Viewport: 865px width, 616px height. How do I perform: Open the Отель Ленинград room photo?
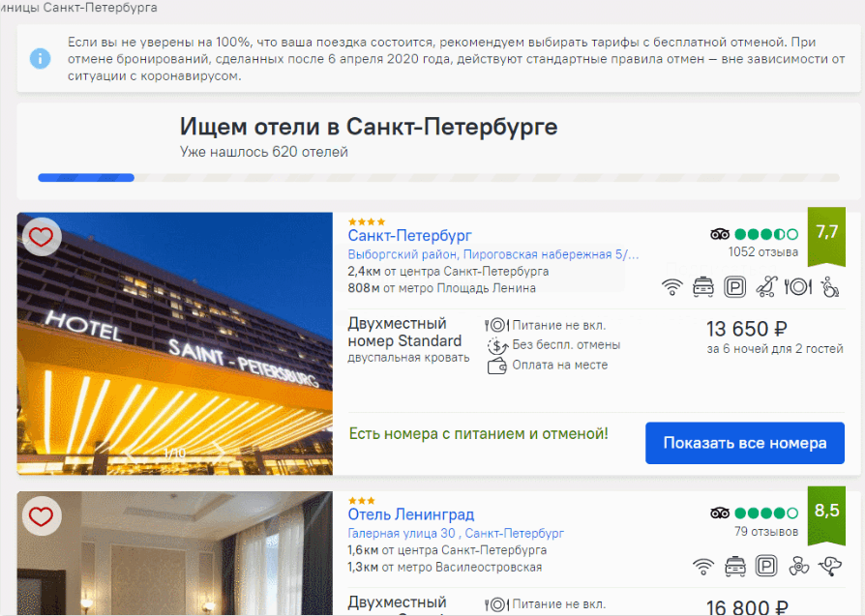pos(175,553)
